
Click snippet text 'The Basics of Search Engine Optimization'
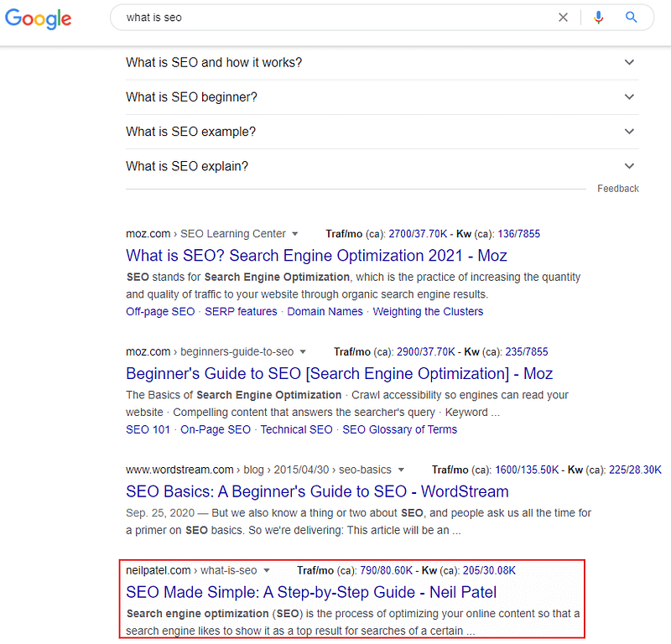tap(234, 395)
